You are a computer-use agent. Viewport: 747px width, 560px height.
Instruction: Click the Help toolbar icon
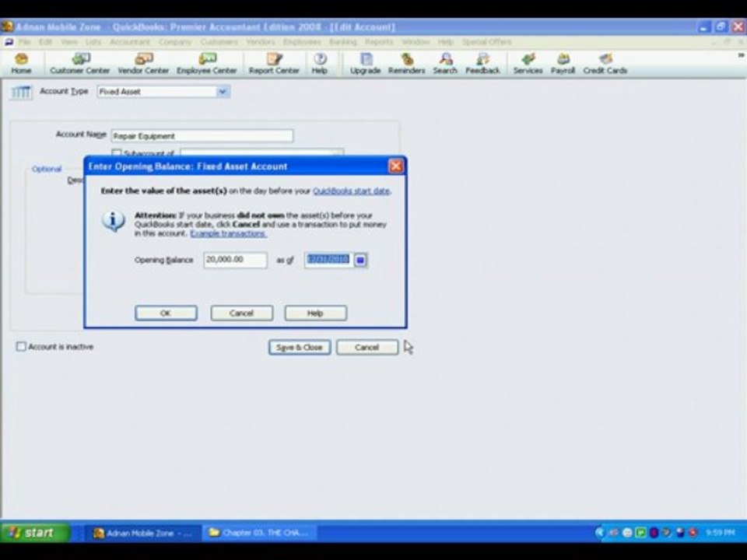coord(320,64)
